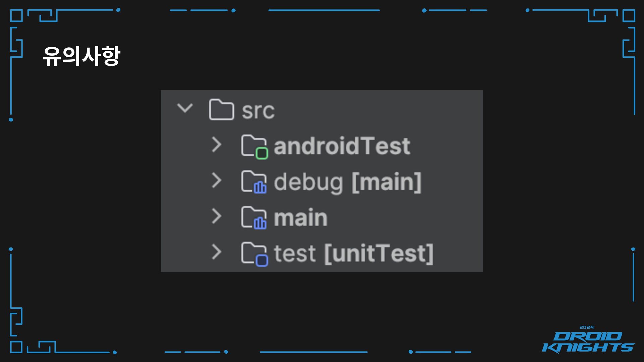Click the debug source-set folder icon
This screenshot has height=362, width=644.
254,182
